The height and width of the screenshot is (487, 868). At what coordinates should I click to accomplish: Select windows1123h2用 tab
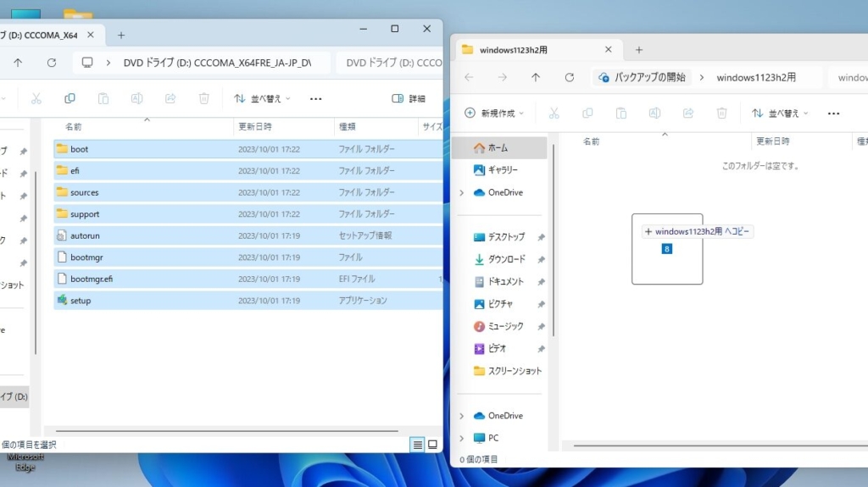click(537, 50)
